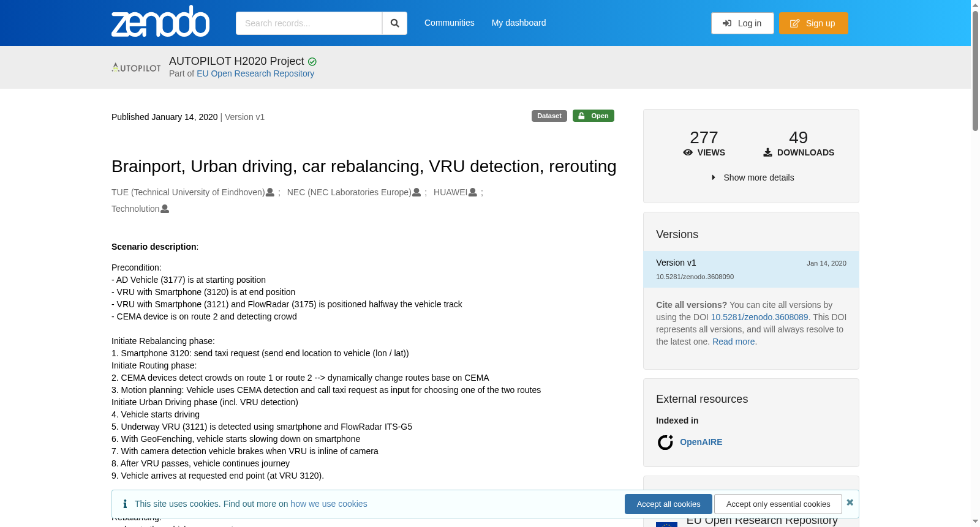Click the Open access badge

point(594,116)
